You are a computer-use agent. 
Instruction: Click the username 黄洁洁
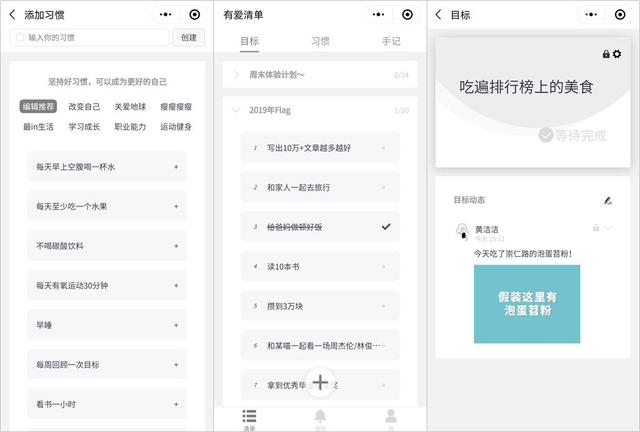[x=487, y=229]
